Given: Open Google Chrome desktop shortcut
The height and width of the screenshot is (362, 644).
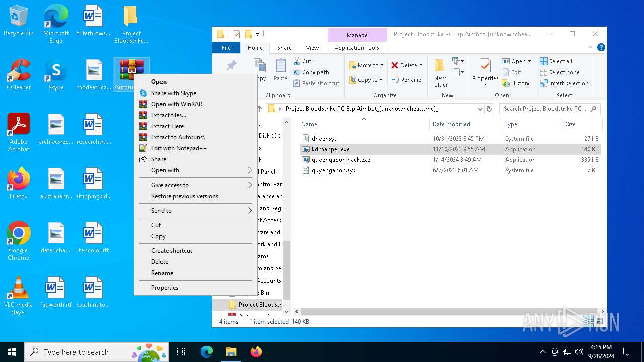Looking at the screenshot, I should tap(18, 241).
